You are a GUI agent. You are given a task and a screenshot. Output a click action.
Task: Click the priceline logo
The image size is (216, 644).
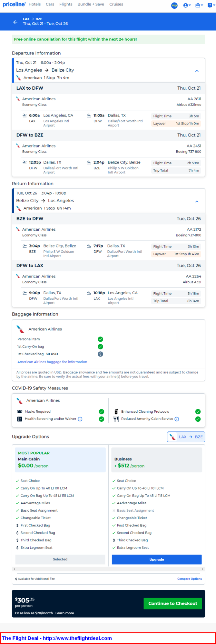point(14,4)
